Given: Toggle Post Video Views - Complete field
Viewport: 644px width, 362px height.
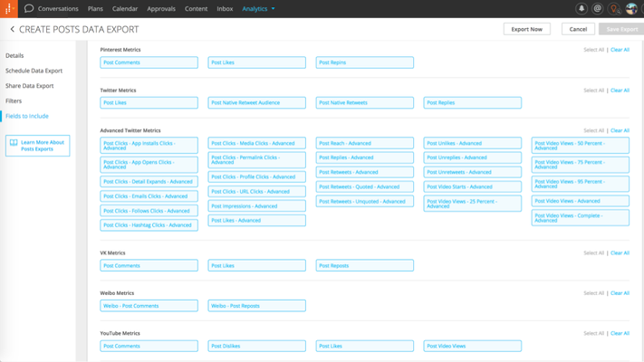Looking at the screenshot, I should [581, 218].
